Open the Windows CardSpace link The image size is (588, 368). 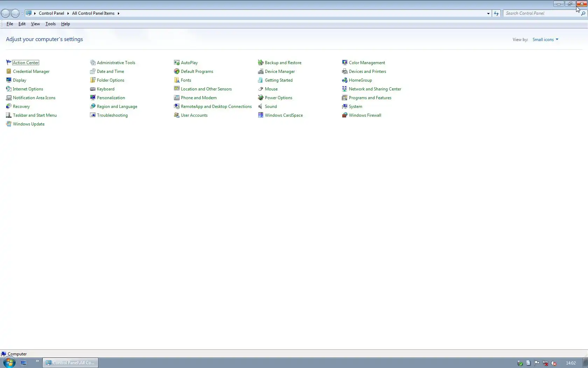[x=284, y=115]
